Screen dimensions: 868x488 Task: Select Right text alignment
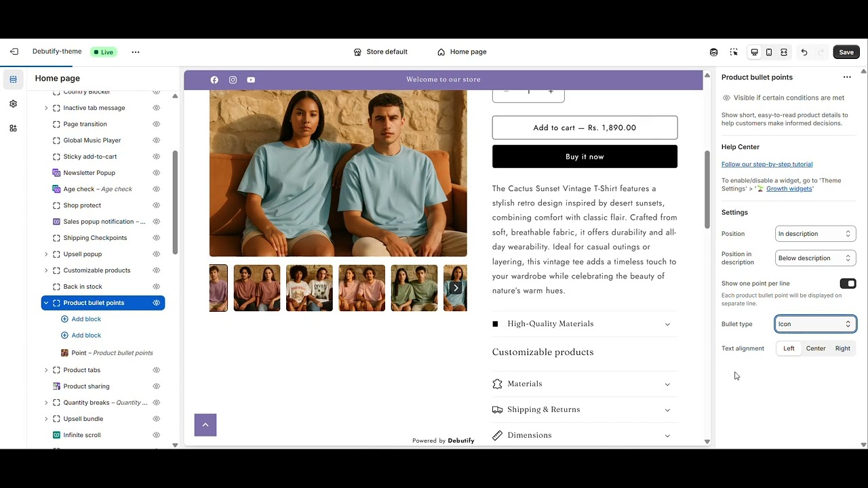click(x=843, y=348)
